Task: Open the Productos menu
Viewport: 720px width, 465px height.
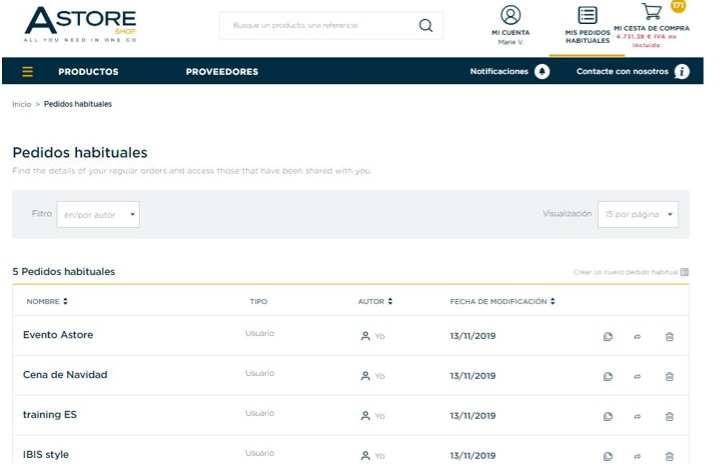Action: pos(88,72)
